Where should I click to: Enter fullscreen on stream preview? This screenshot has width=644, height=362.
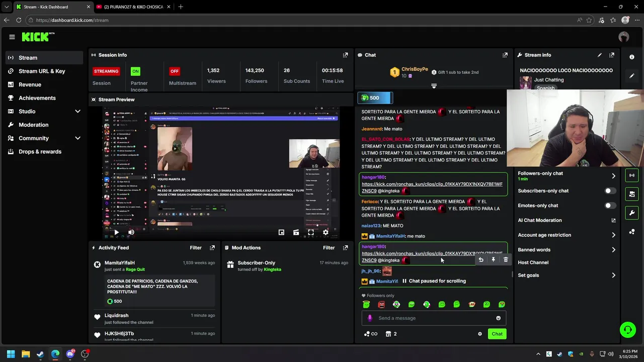(x=311, y=232)
